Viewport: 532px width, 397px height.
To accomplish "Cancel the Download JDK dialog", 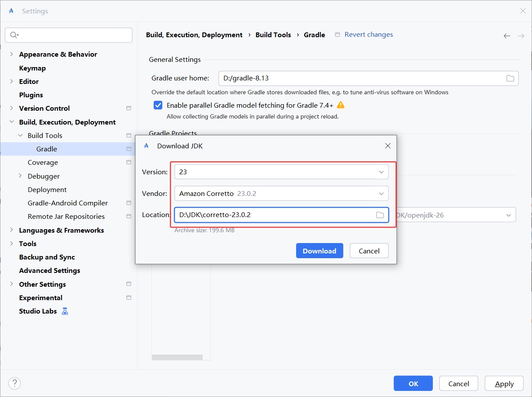I will click(x=369, y=251).
